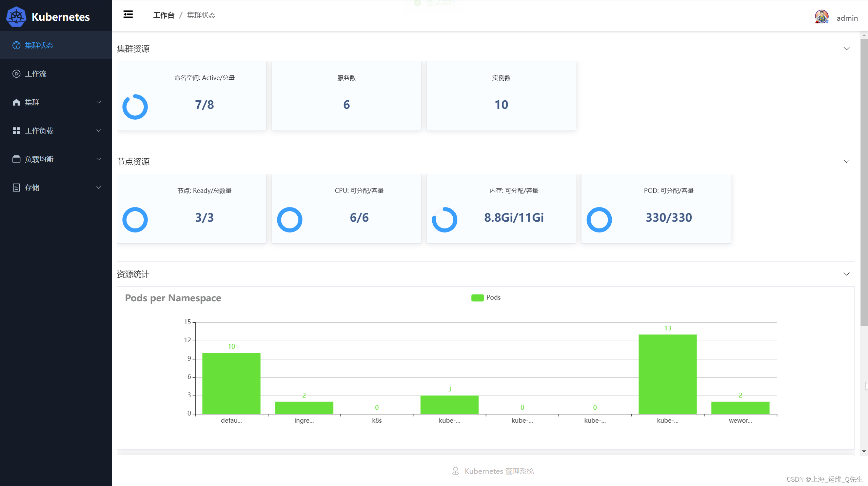The height and width of the screenshot is (486, 868).
Task: Click the 集群状态 dashboard gauge icon
Action: click(16, 45)
